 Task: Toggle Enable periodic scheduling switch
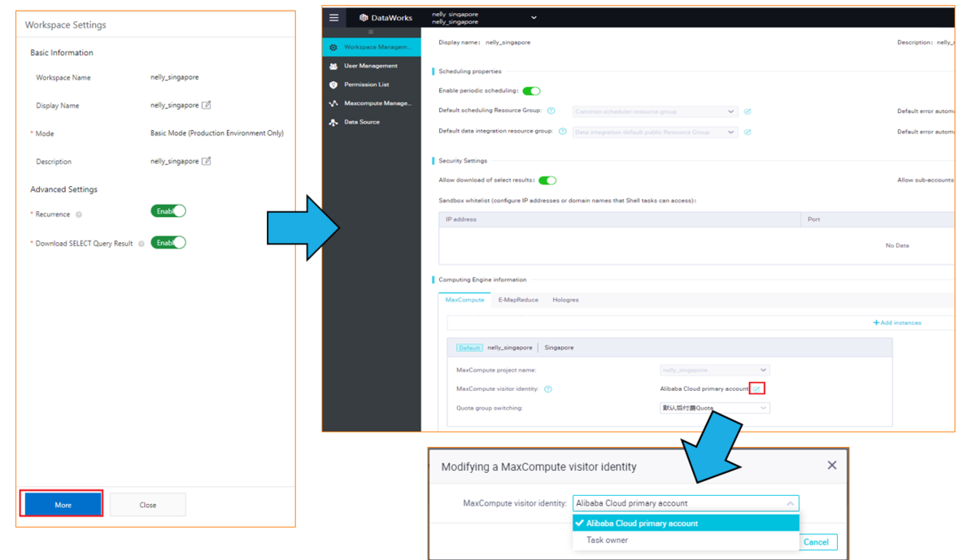pyautogui.click(x=531, y=91)
